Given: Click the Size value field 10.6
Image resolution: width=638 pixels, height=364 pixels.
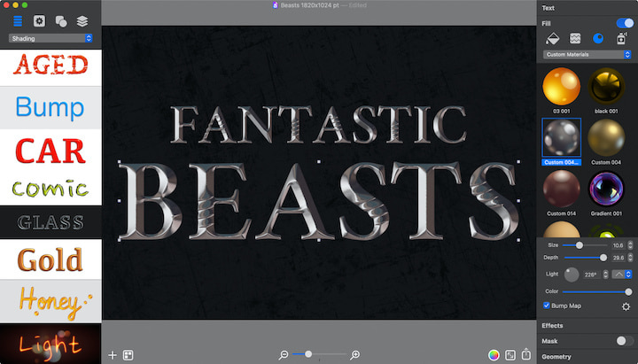Looking at the screenshot, I should click(619, 245).
